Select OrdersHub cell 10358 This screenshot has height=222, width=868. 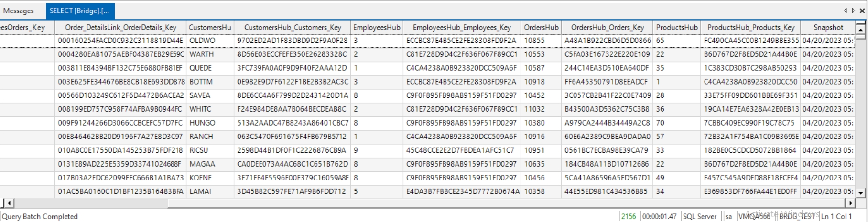tap(541, 191)
